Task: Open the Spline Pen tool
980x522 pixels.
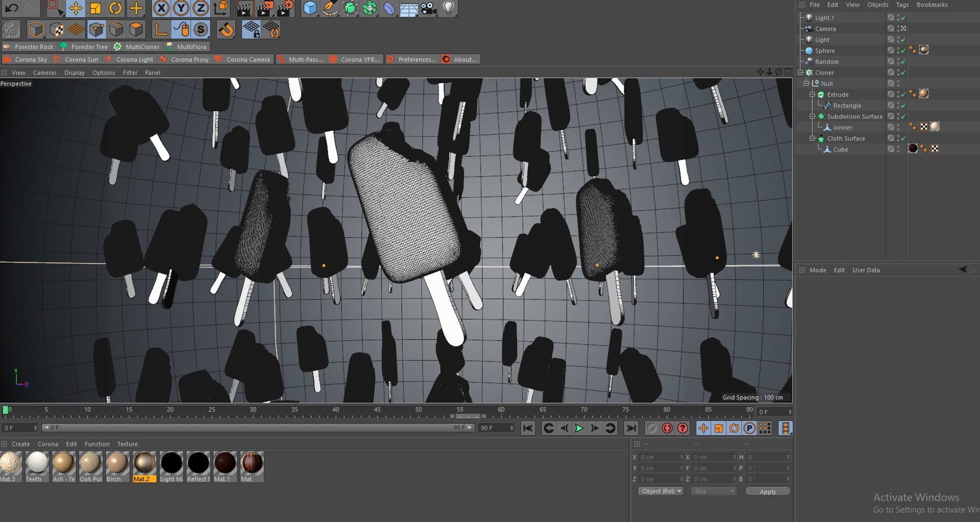Action: click(x=330, y=8)
